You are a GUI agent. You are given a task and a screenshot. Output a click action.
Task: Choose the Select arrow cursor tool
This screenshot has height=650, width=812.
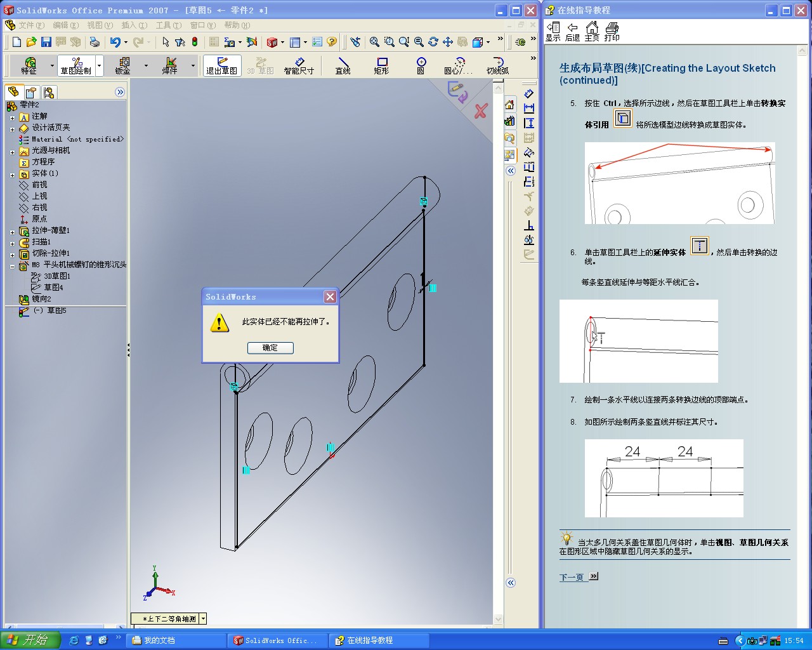[166, 42]
